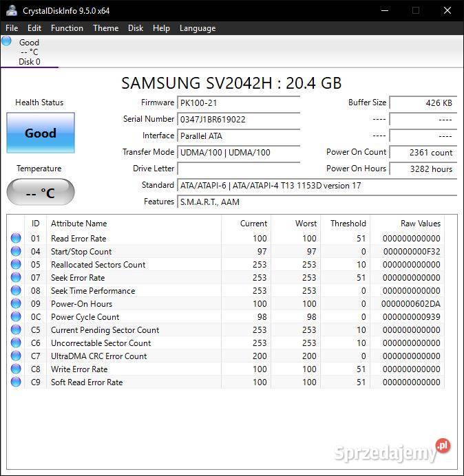Click the Worst column header
The width and height of the screenshot is (464, 476).
(295, 224)
